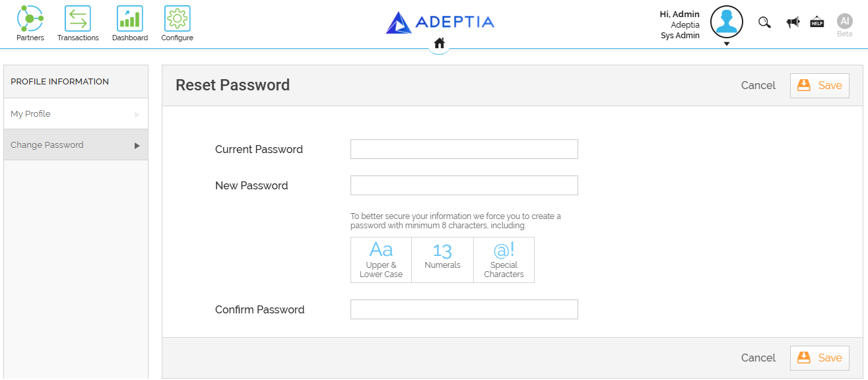This screenshot has width=868, height=380.
Task: Focus the Confirm Password field
Action: coord(464,309)
